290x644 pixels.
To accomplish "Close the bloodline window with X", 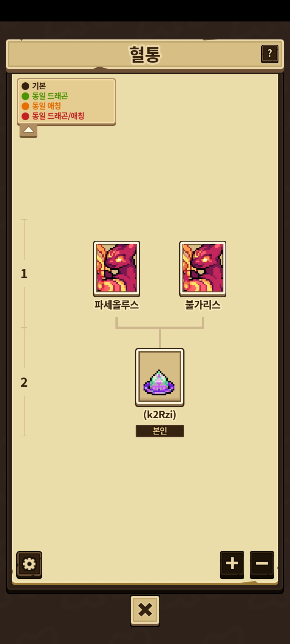I will [x=145, y=610].
